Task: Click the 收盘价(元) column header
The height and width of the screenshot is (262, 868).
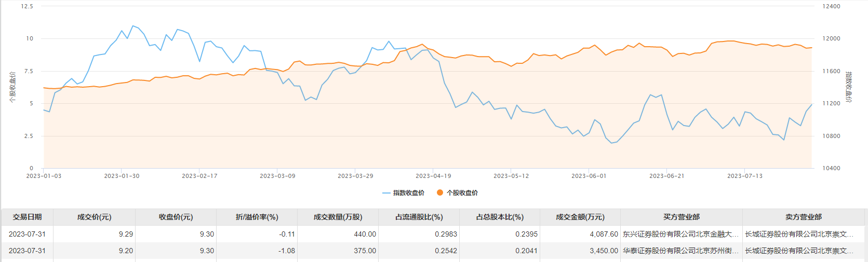Action: click(x=176, y=217)
